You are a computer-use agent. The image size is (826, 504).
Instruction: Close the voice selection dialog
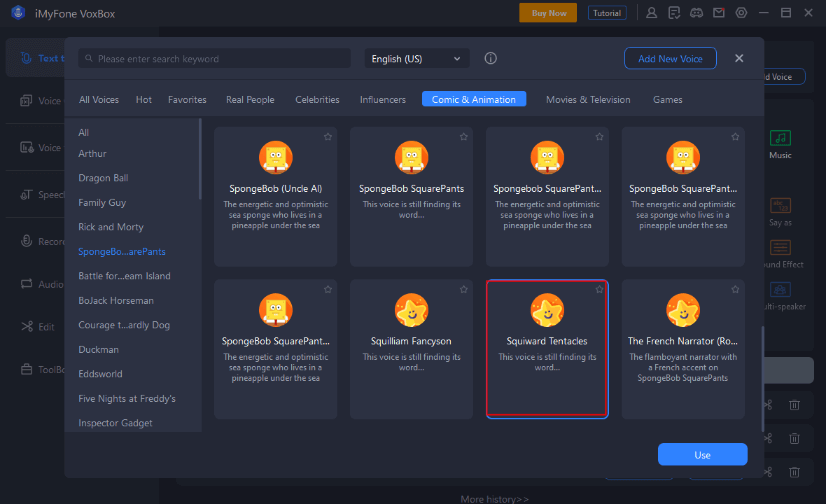pos(739,58)
